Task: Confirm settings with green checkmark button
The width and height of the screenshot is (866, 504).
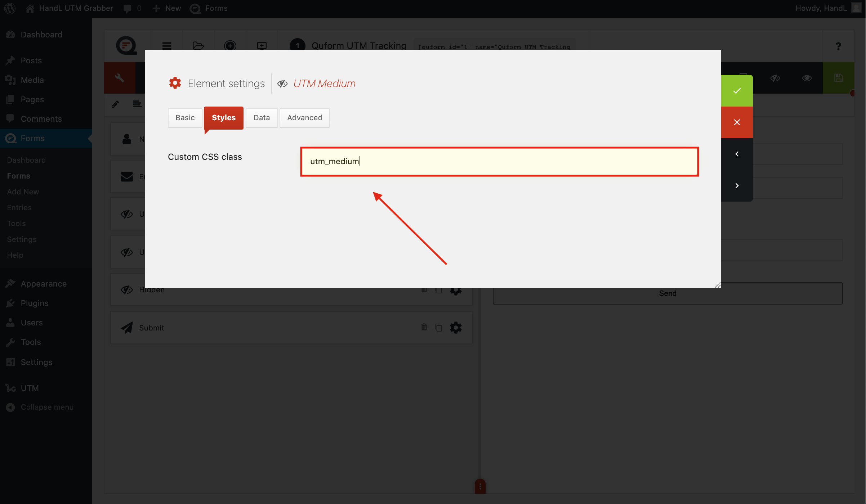Action: click(737, 91)
